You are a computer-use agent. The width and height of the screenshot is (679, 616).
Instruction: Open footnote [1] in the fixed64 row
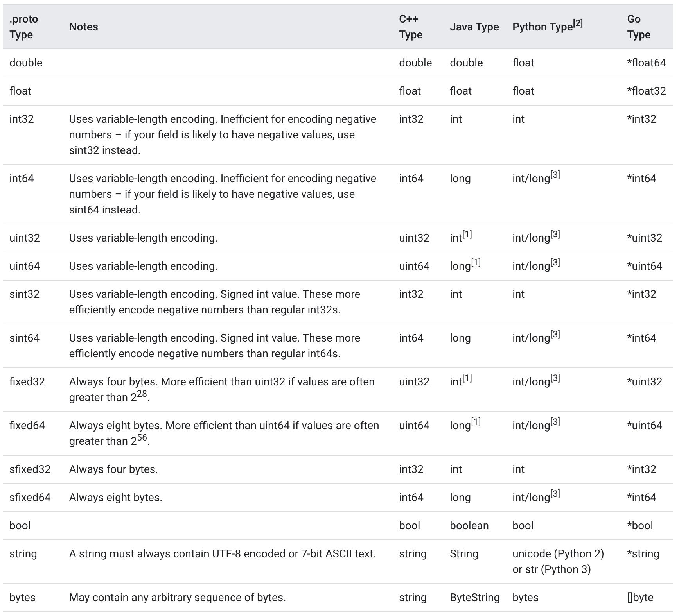[476, 422]
